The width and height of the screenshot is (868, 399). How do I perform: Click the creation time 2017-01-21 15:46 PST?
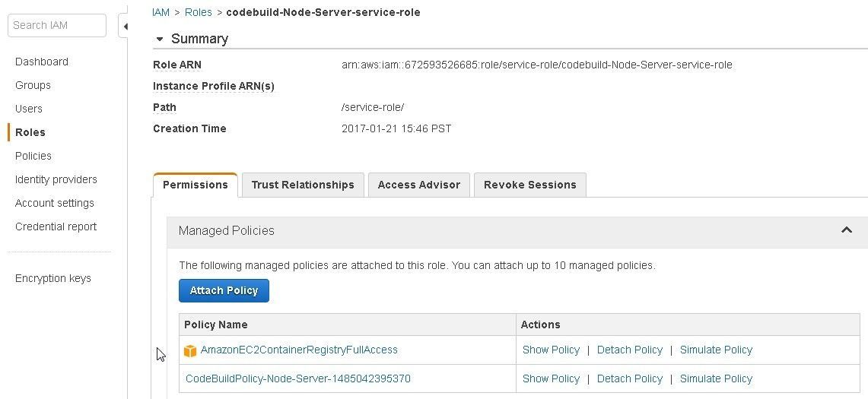tap(396, 129)
